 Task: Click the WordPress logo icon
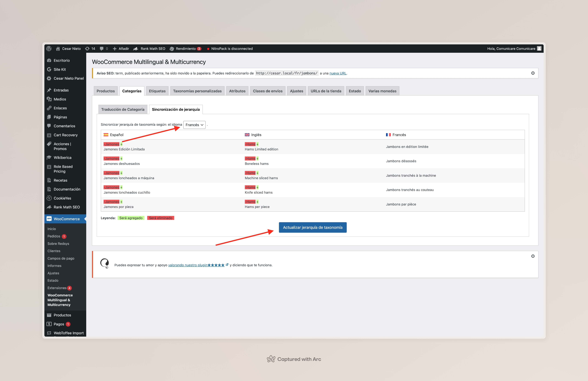point(49,49)
